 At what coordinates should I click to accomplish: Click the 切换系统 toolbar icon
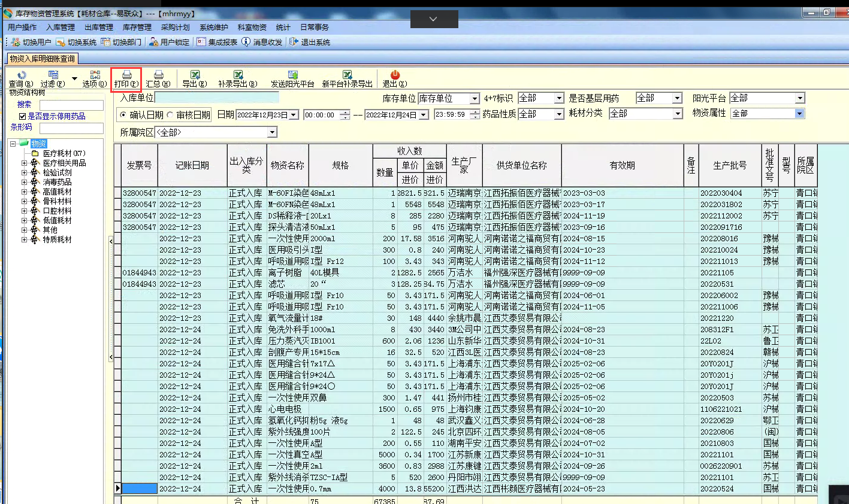click(x=61, y=42)
